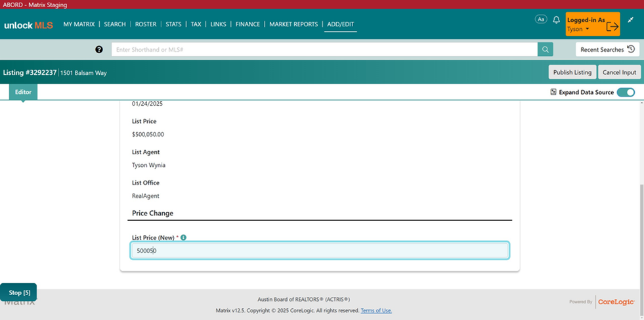This screenshot has height=320, width=644.
Task: Click the 01/24/2025 date value
Action: (x=147, y=104)
